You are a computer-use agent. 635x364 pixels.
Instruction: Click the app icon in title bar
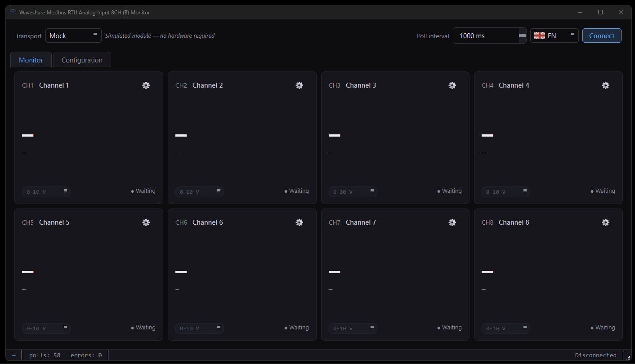click(13, 12)
